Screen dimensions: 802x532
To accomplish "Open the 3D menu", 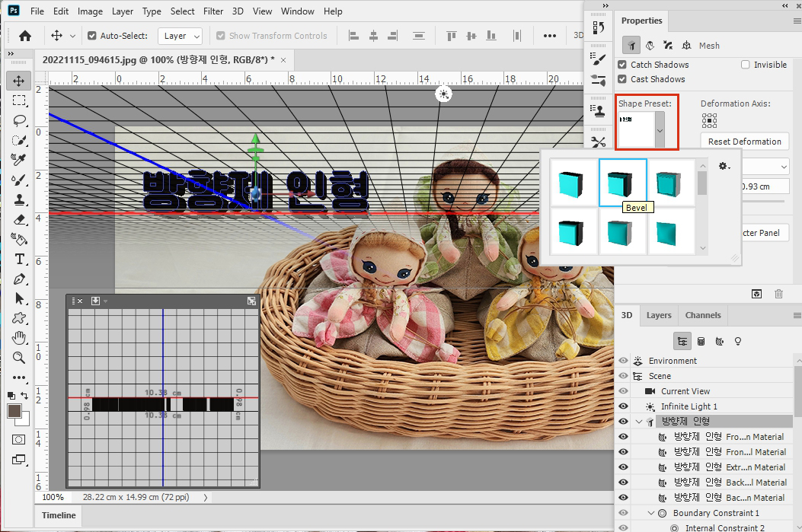I will [238, 11].
